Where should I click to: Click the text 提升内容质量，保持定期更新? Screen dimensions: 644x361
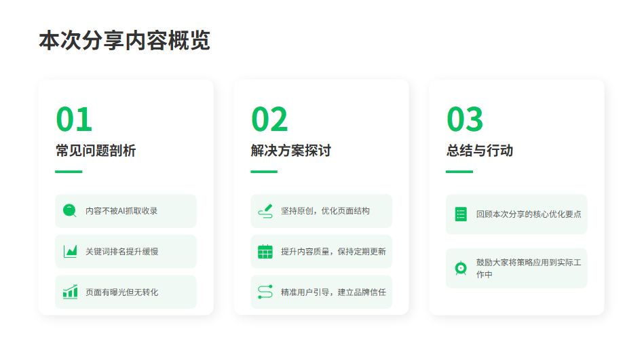tap(333, 251)
